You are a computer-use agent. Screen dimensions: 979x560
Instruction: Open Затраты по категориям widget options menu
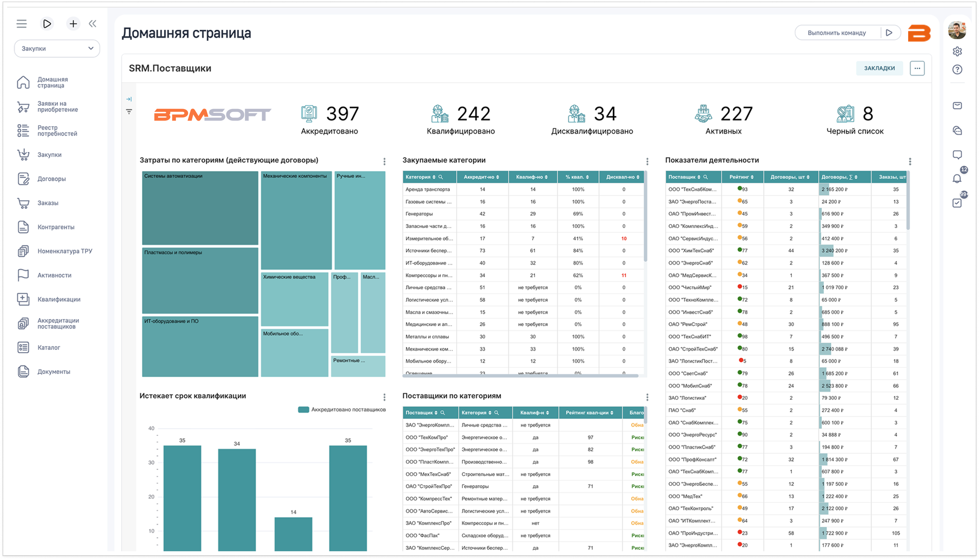point(384,161)
